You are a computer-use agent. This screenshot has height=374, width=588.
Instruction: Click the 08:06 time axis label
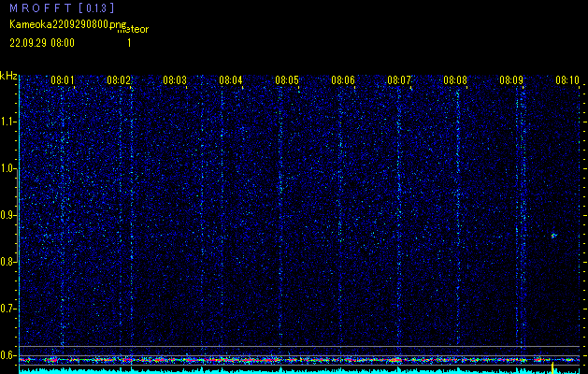point(343,79)
